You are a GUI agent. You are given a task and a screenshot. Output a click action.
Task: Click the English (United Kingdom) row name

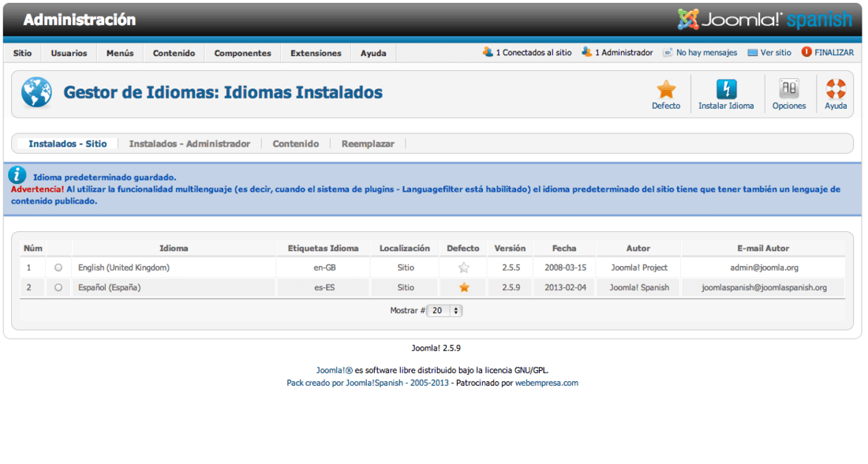[123, 268]
